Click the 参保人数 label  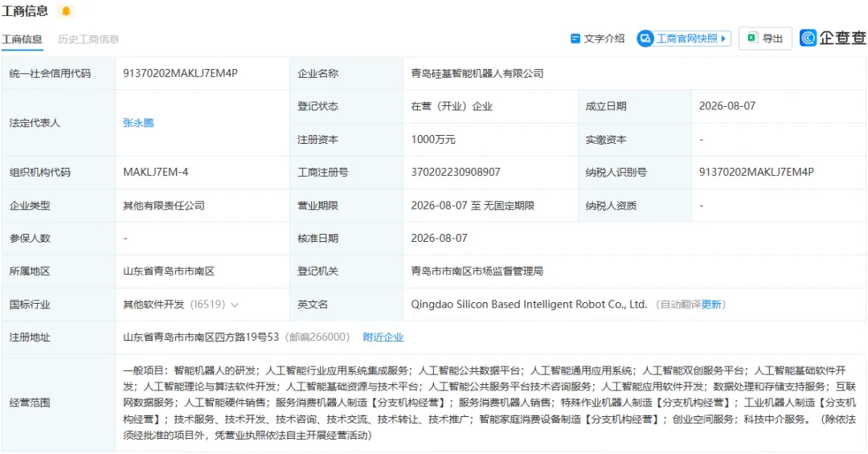(30, 238)
